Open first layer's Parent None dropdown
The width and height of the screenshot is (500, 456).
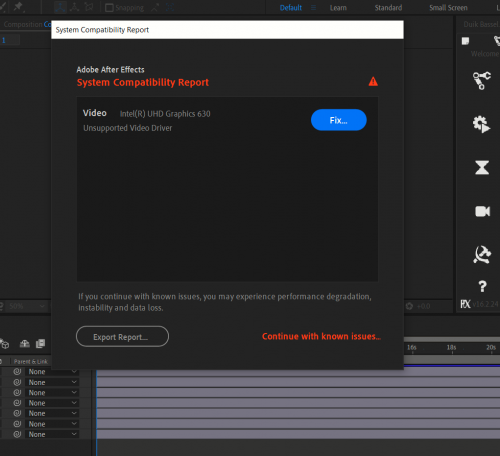pos(52,372)
